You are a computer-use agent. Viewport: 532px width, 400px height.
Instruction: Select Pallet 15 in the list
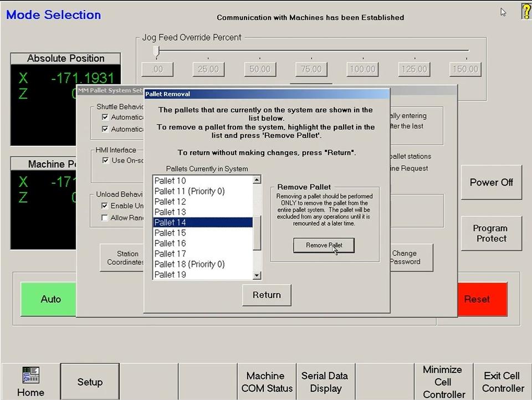203,233
